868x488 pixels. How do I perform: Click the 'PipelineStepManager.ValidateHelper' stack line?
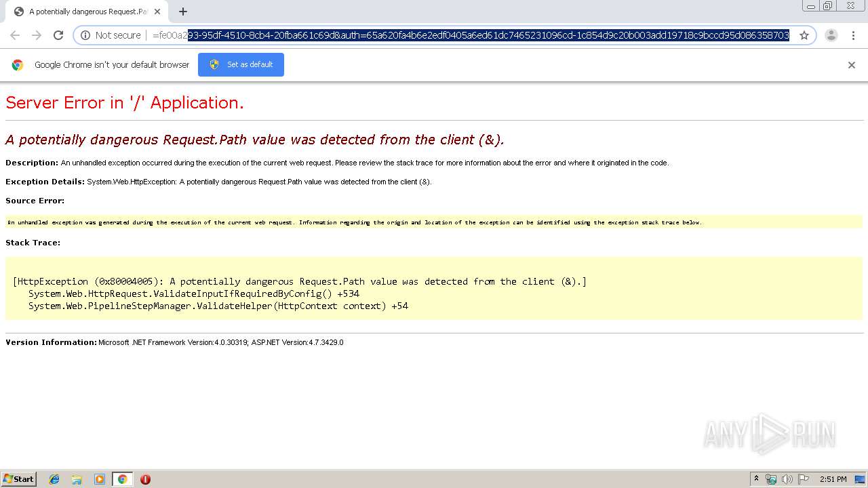click(x=218, y=306)
